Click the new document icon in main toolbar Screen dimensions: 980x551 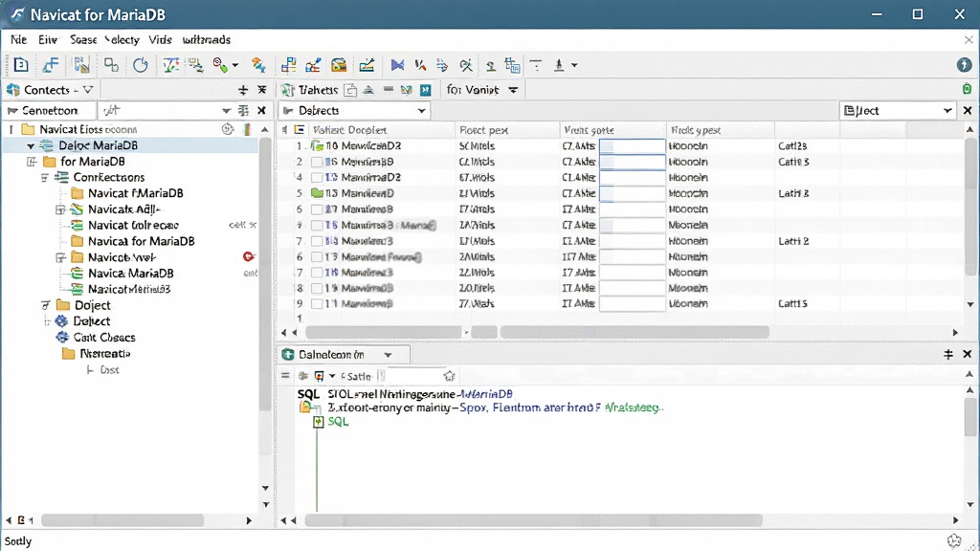click(x=21, y=65)
